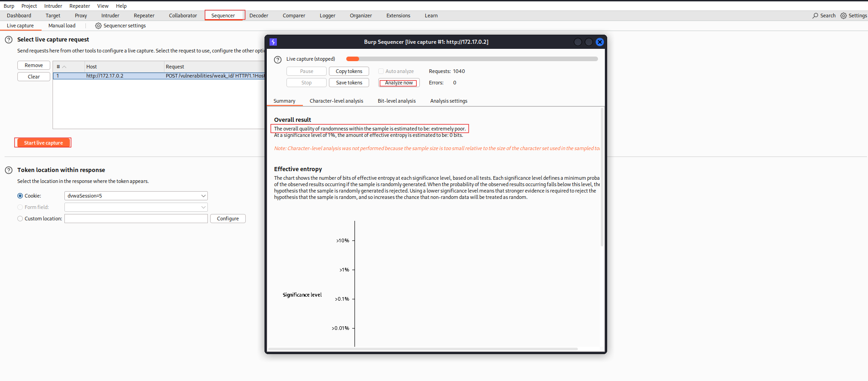Select the http://172.17.0.2 request row

(x=159, y=76)
